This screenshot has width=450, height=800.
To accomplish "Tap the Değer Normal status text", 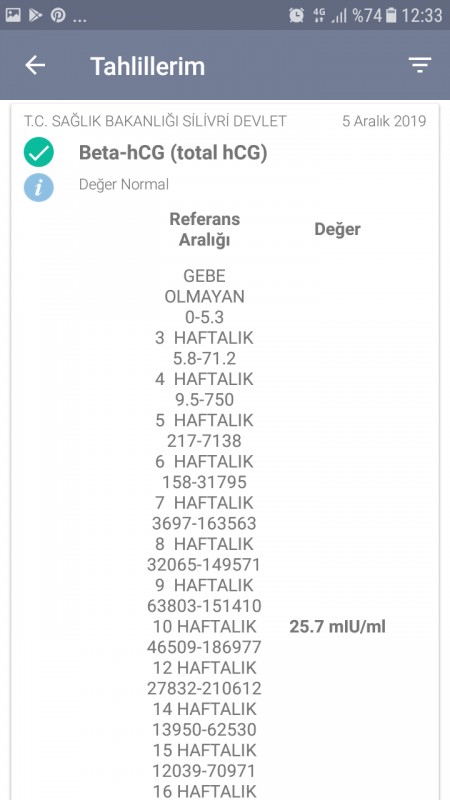I will [123, 184].
